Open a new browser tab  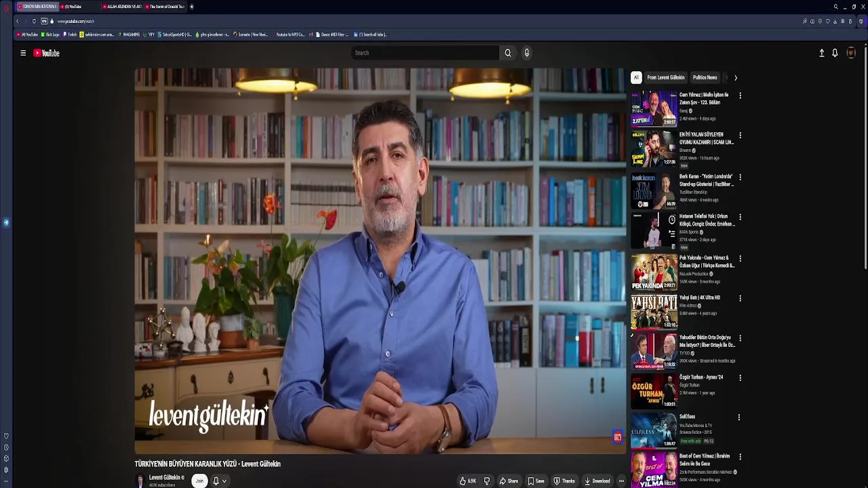point(192,6)
